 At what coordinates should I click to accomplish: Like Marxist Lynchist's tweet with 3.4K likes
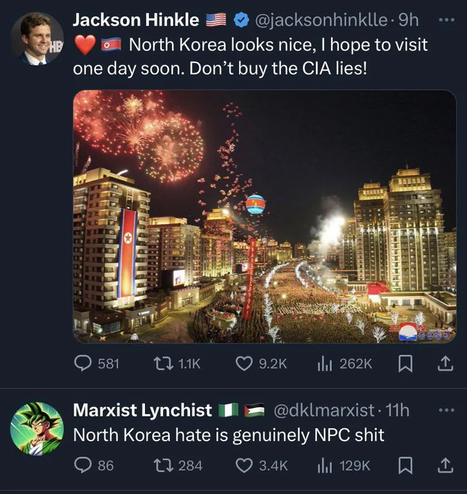point(262,466)
